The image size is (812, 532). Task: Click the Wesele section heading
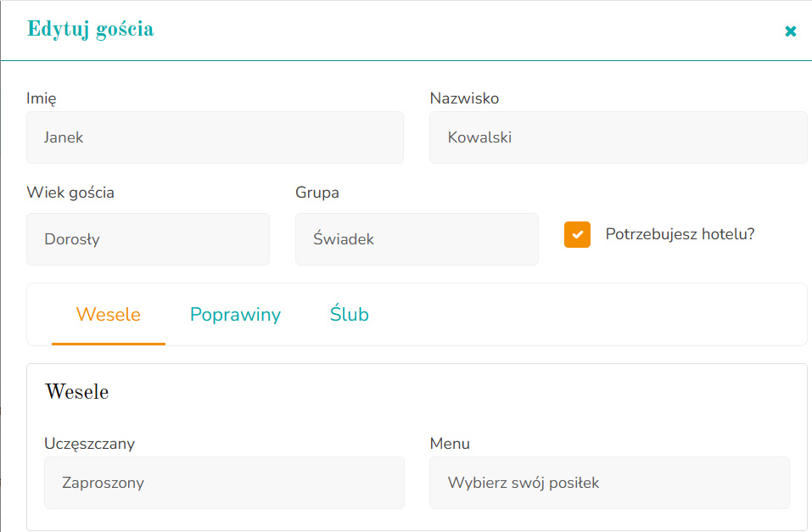coord(76,391)
